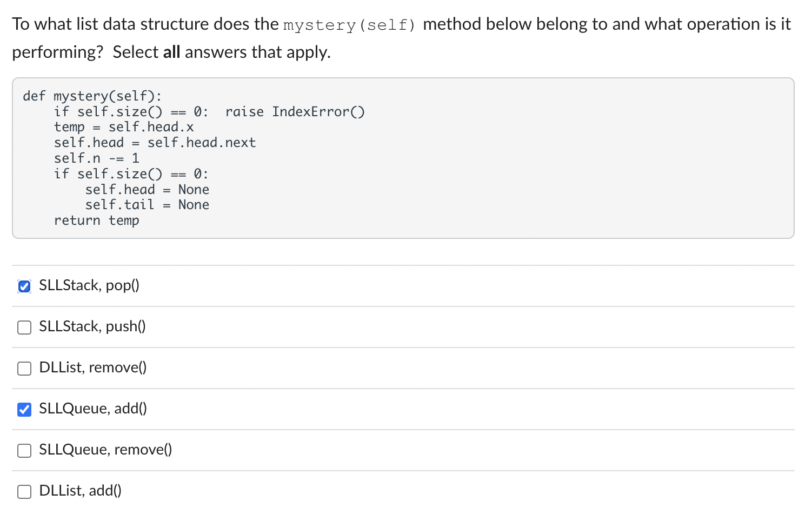The image size is (812, 521).
Task: Select the SLLQueue, remove() answer label
Action: point(105,450)
